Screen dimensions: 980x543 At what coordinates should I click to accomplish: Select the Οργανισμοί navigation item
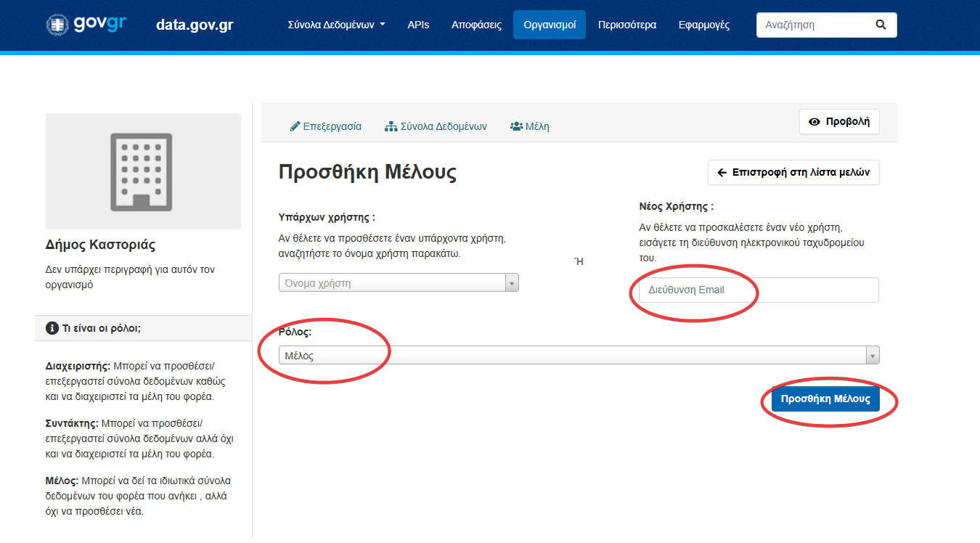pyautogui.click(x=549, y=25)
